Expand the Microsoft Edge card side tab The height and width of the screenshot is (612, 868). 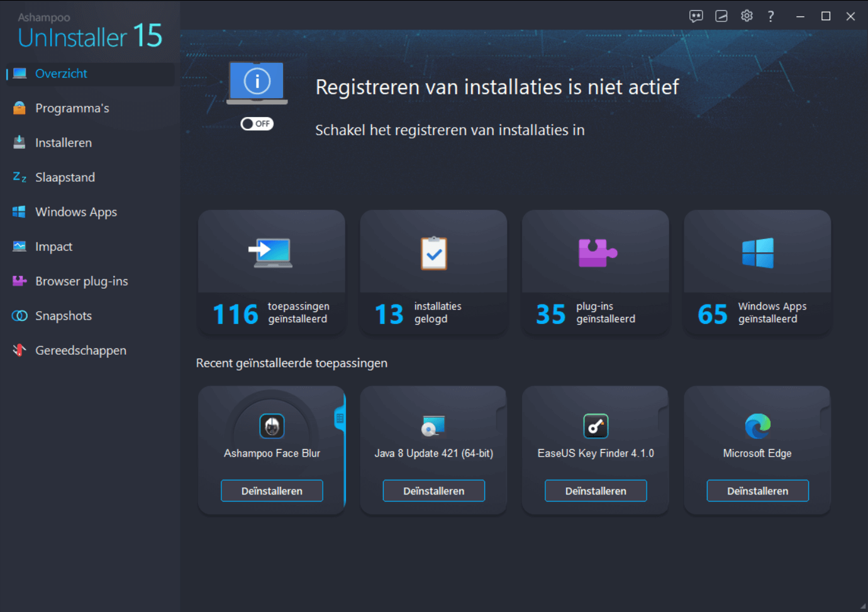[825, 418]
